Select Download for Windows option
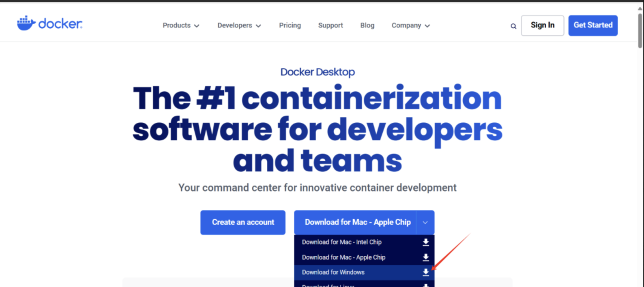This screenshot has width=644, height=287. pyautogui.click(x=364, y=272)
